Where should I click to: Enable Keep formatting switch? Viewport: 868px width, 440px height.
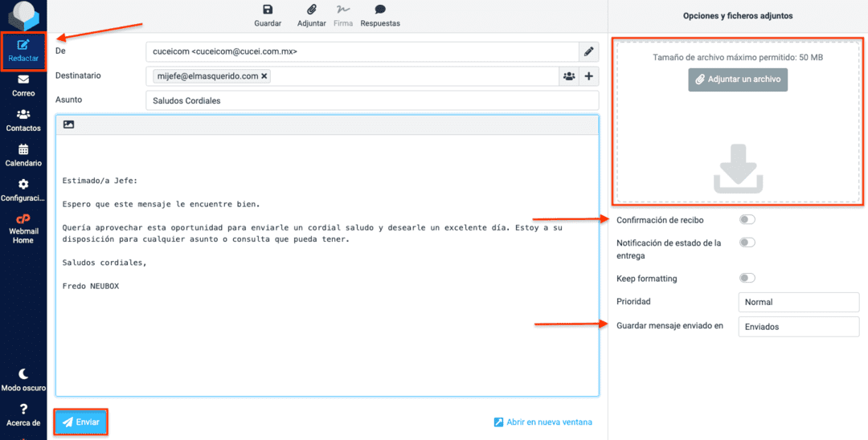coord(747,278)
